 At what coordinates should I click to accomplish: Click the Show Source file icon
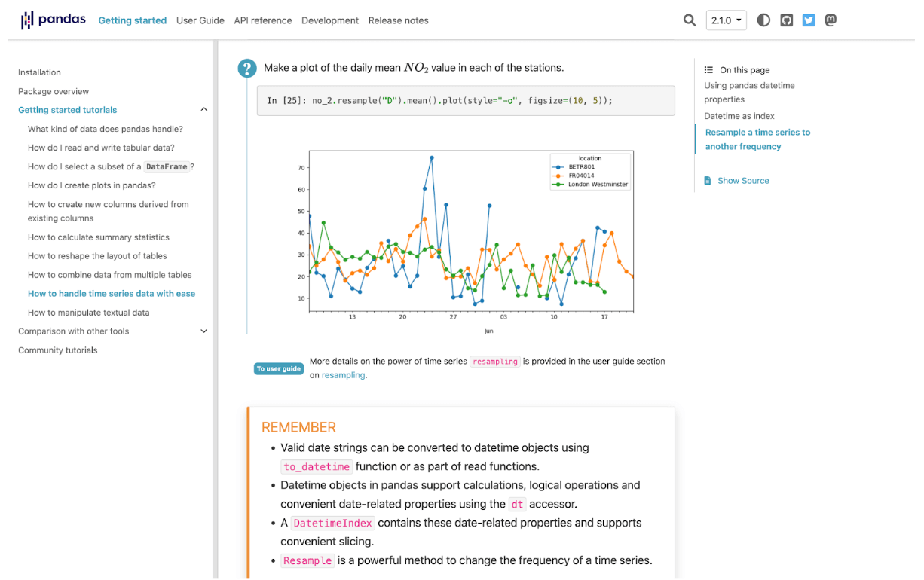708,181
